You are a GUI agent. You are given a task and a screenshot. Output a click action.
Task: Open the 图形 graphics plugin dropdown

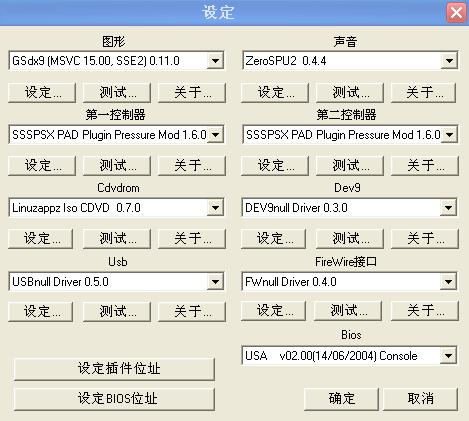[x=116, y=61]
